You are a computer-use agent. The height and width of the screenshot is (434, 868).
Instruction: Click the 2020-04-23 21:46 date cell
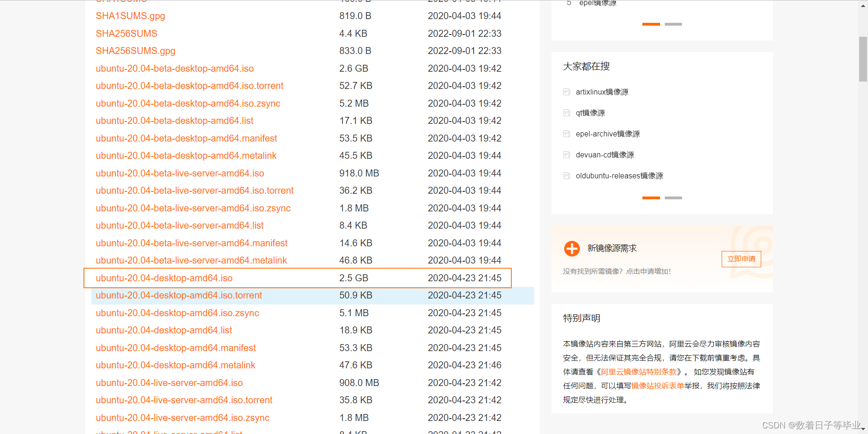(465, 365)
